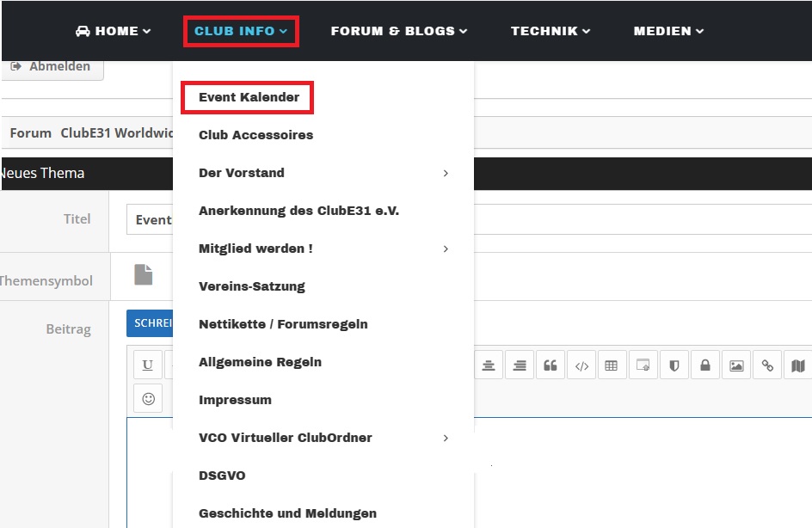Click the underline formatting icon
This screenshot has width=812, height=528.
tap(148, 365)
